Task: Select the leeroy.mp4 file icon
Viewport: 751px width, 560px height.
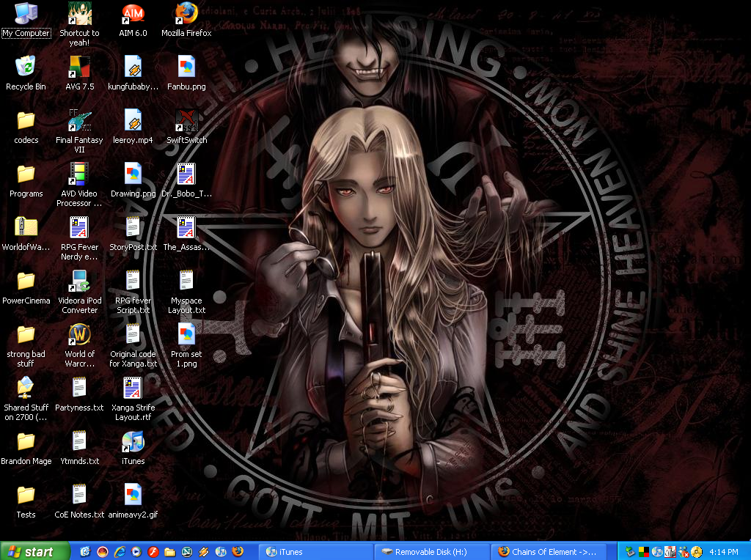Action: coord(133,126)
